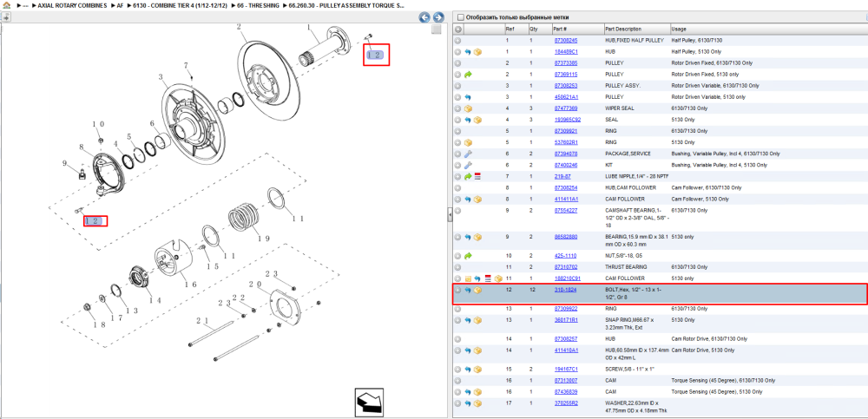Select 'Half Pulley, 5130 Only' usage text
This screenshot has width=868, height=419.
point(697,51)
